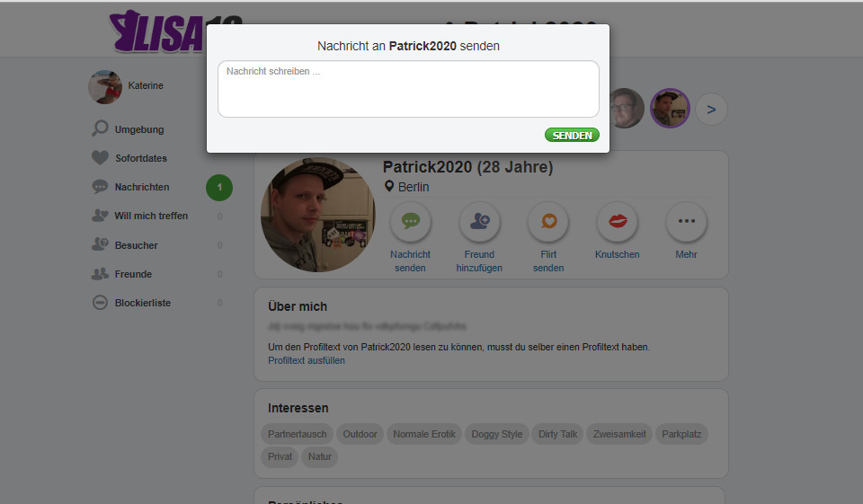Type in the Nachricht schreiben text field

[408, 89]
